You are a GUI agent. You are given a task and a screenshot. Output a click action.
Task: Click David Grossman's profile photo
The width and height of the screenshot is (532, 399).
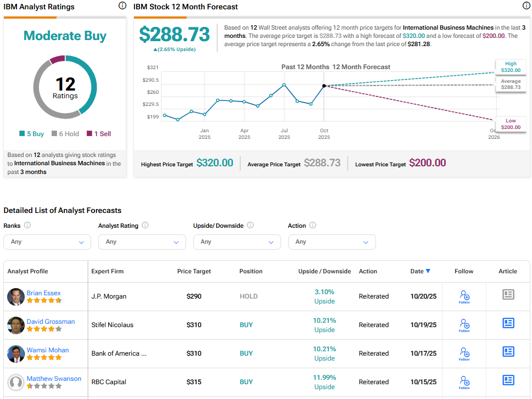tap(16, 325)
